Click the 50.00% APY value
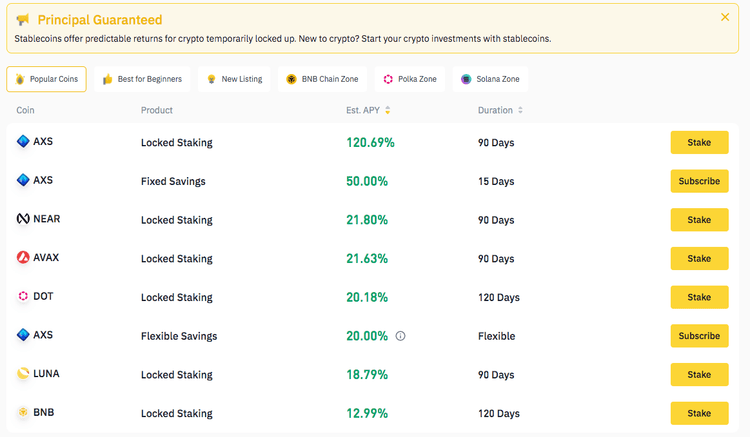 point(367,181)
